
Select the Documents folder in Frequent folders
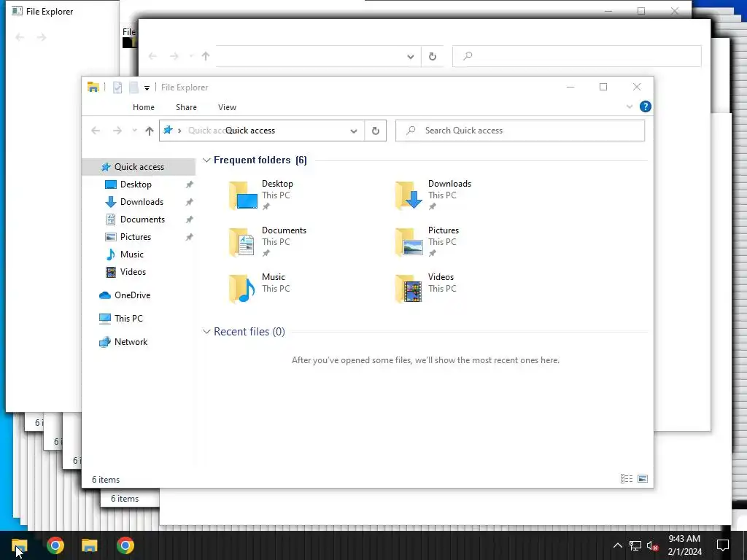point(268,242)
